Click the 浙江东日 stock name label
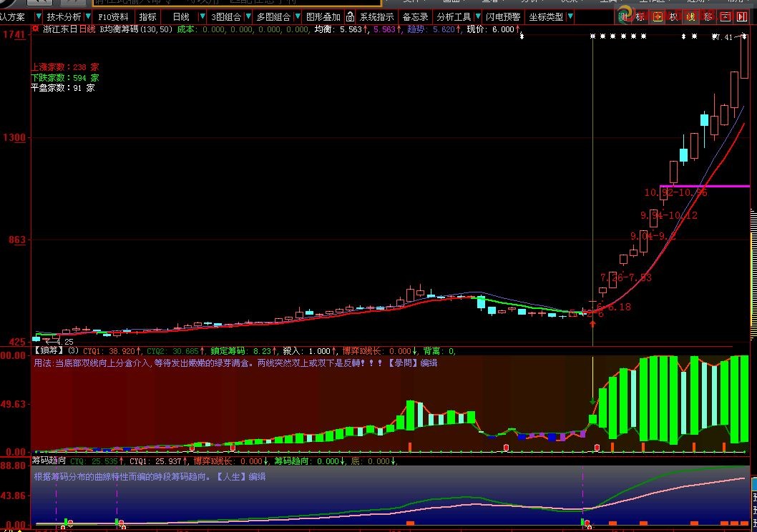757x532 pixels. [x=60, y=29]
